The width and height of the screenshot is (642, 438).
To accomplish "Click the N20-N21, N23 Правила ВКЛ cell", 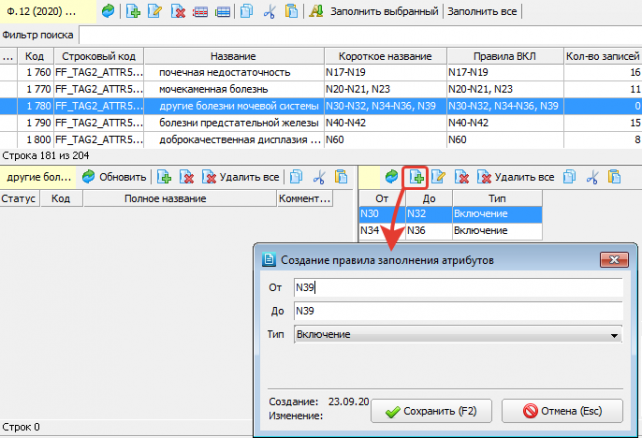I will pos(504,89).
